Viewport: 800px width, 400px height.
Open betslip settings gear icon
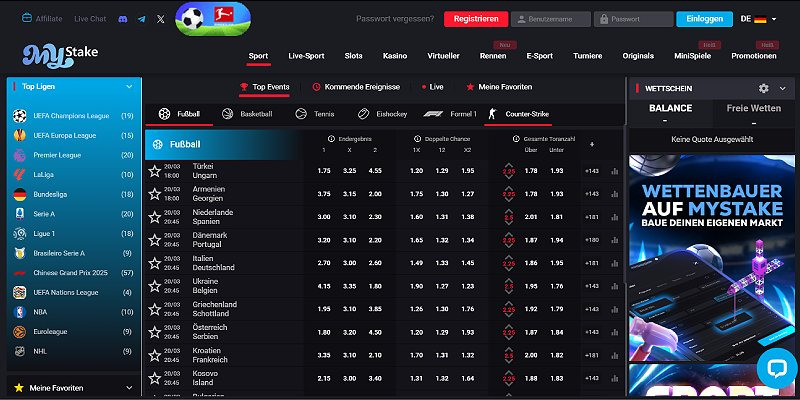click(x=764, y=89)
